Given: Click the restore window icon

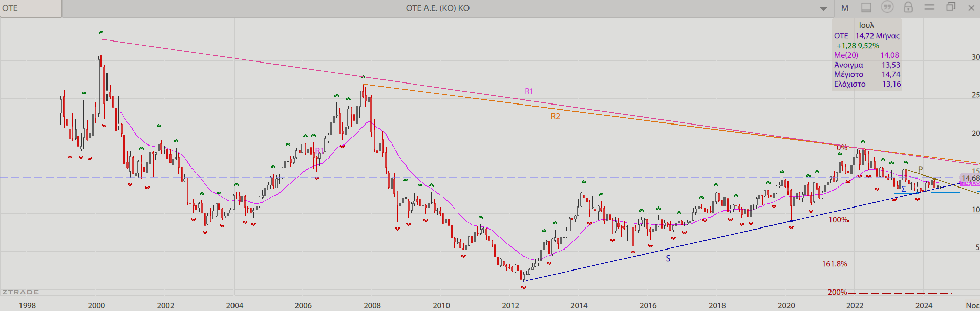Looking at the screenshot, I should click(x=951, y=7).
